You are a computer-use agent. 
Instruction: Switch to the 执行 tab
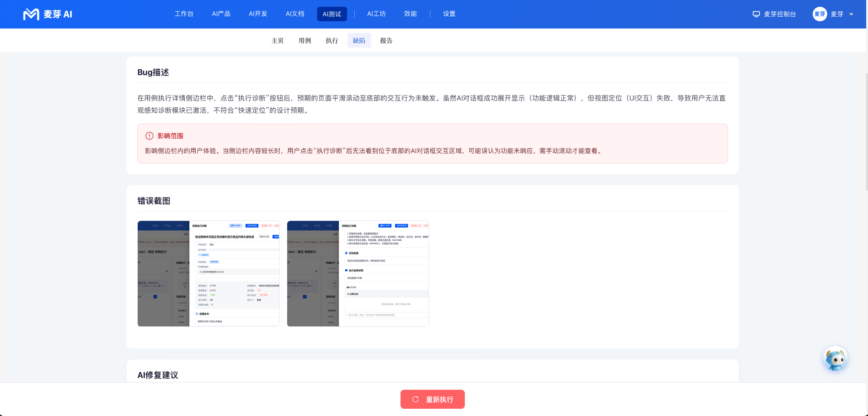[x=332, y=40]
